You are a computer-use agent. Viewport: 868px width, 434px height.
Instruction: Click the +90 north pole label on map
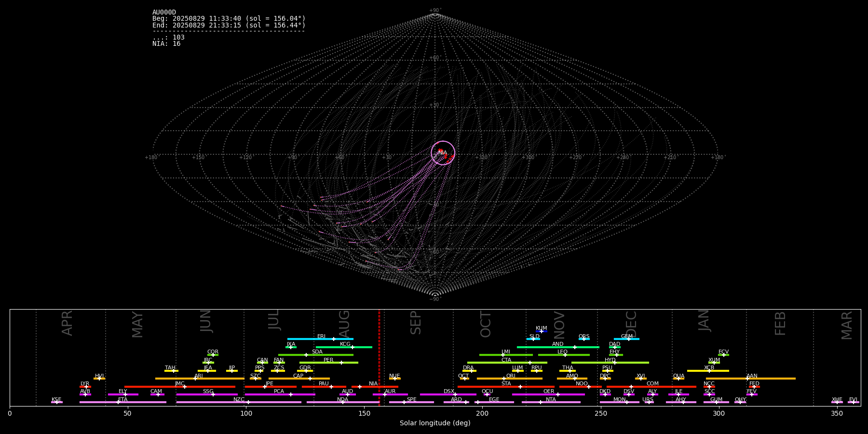[x=435, y=11]
